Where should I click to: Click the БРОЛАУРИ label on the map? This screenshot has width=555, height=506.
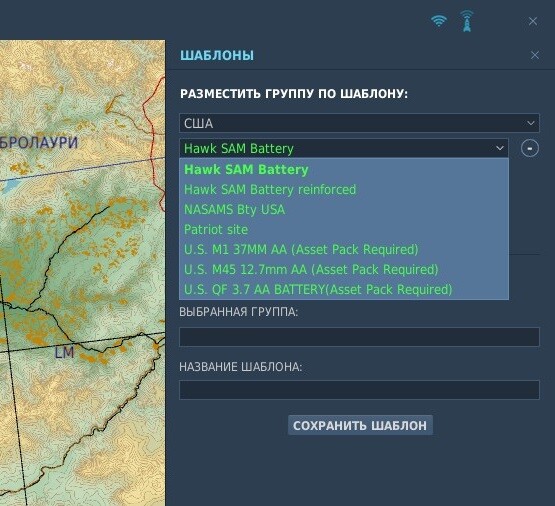(39, 142)
